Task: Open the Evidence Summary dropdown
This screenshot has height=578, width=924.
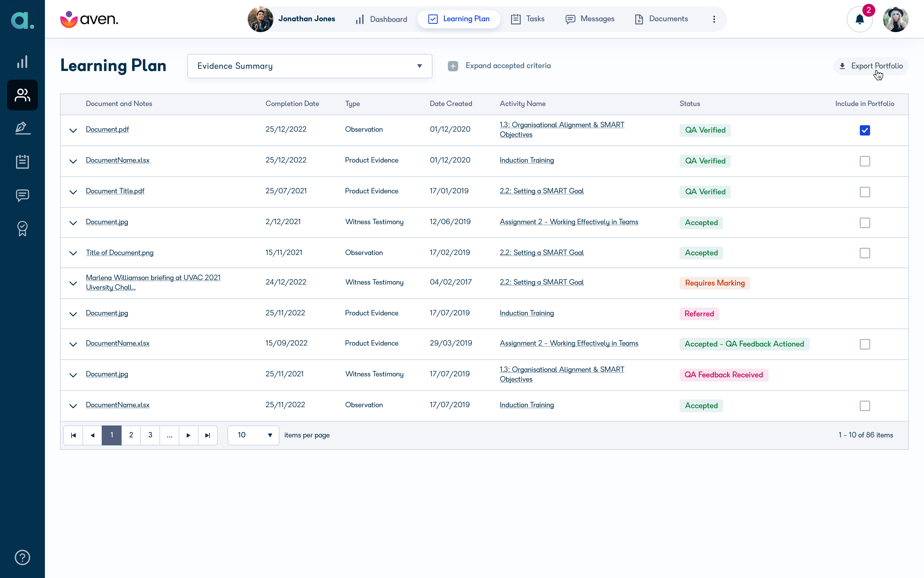Action: 310,66
